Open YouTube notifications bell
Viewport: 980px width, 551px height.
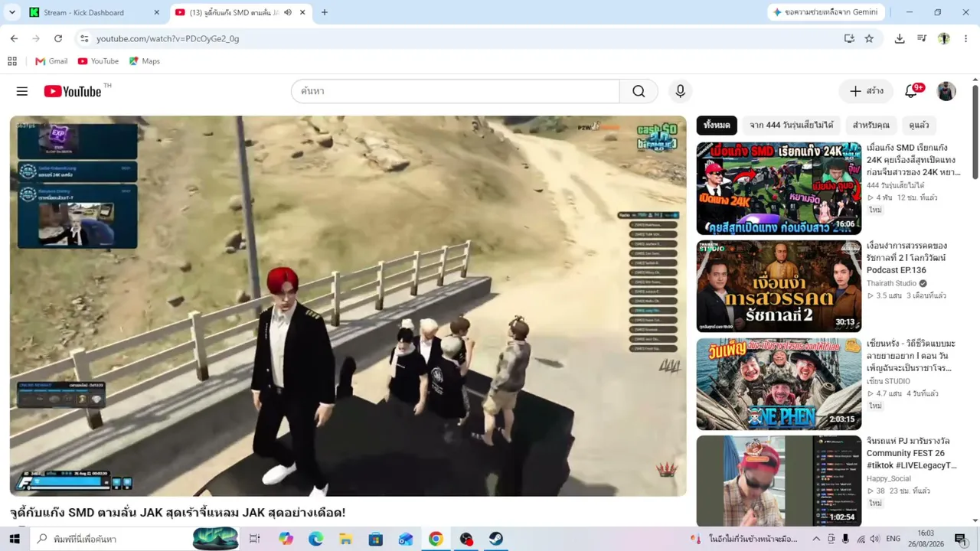(911, 91)
